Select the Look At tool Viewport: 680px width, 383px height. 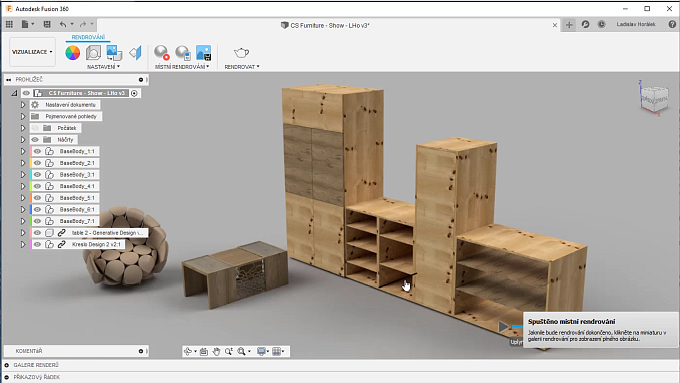(x=204, y=351)
